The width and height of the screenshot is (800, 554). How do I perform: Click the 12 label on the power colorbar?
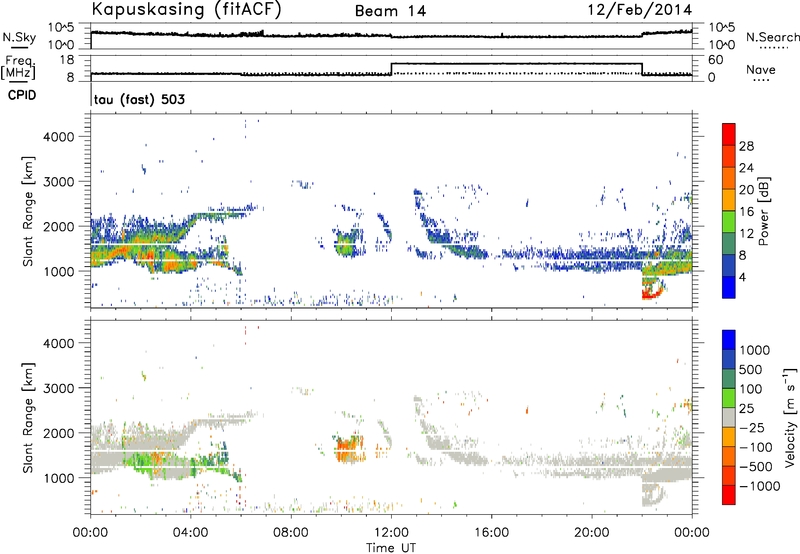(x=746, y=234)
